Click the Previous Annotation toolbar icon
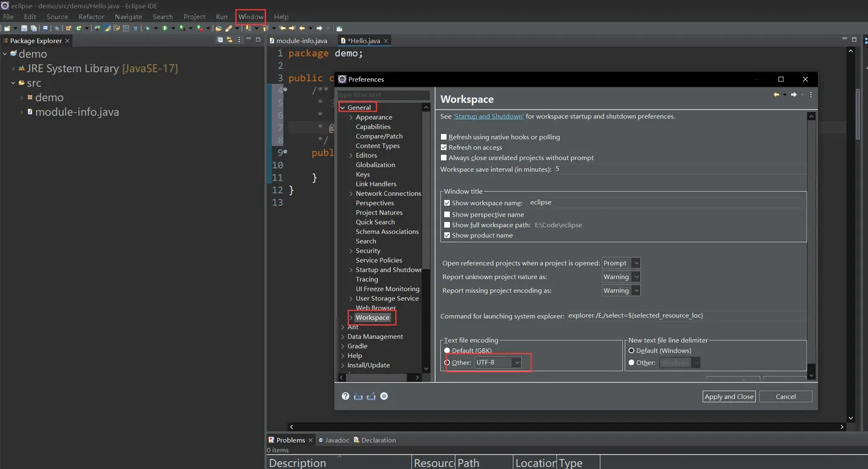The height and width of the screenshot is (469, 868). [265, 29]
